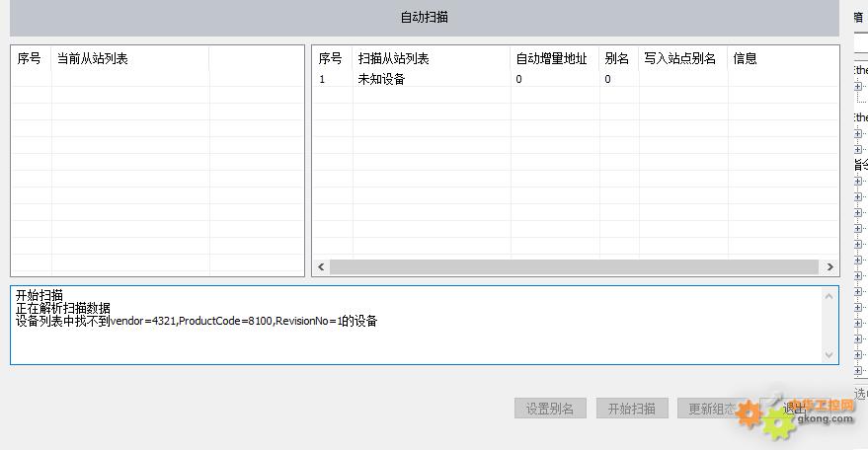The image size is (868, 450).
Task: Click the 写入站点别名 column header
Action: pos(679,58)
